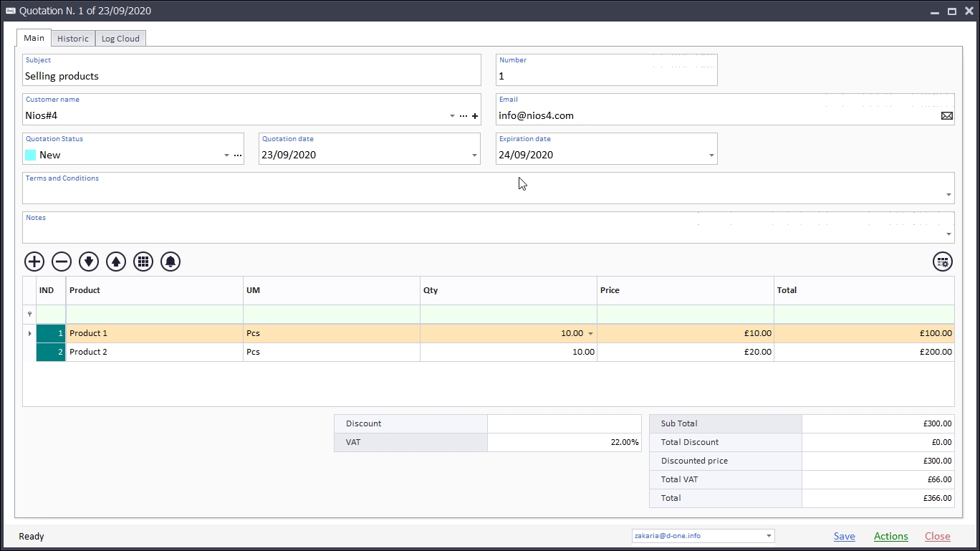Open the user account dropdown zakaria@d-one.info
Image resolution: width=980 pixels, height=551 pixels.
pyautogui.click(x=769, y=536)
